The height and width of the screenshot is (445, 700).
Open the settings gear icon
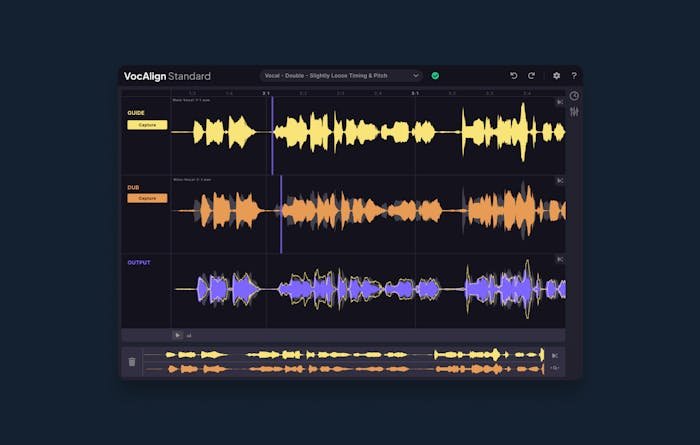click(556, 75)
